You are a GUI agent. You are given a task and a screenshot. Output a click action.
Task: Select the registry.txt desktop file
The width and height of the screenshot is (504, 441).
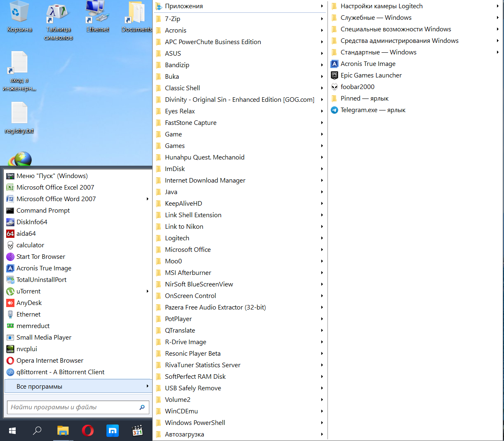click(x=19, y=118)
